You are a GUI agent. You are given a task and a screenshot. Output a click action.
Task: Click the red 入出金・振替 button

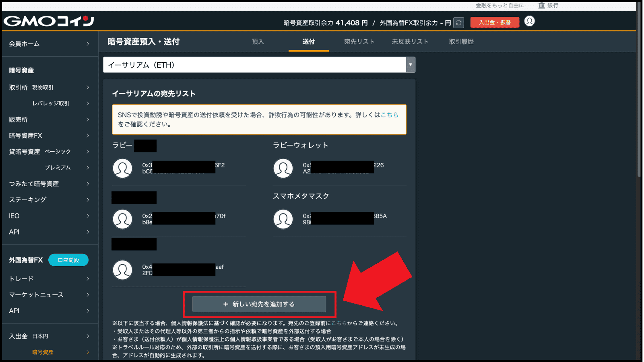(494, 23)
